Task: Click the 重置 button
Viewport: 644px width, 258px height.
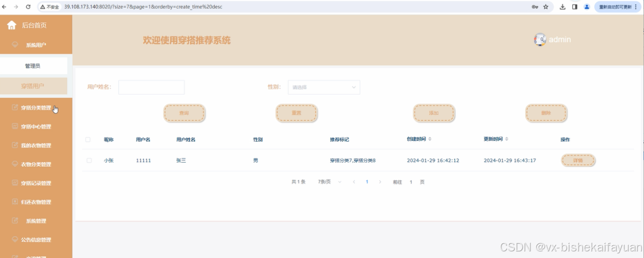Action: [296, 113]
